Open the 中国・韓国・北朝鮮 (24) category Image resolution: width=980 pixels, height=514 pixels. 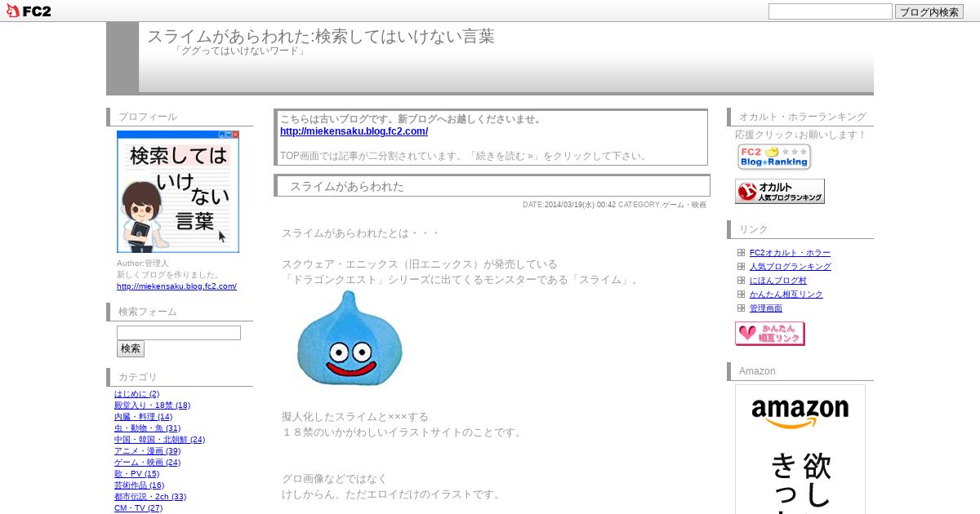(x=160, y=440)
